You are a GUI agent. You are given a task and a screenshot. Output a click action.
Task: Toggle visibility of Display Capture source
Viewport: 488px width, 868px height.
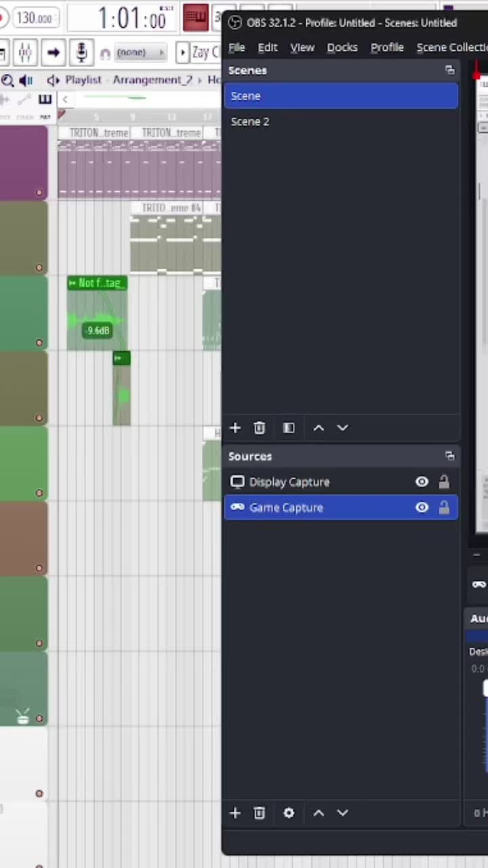pos(422,482)
